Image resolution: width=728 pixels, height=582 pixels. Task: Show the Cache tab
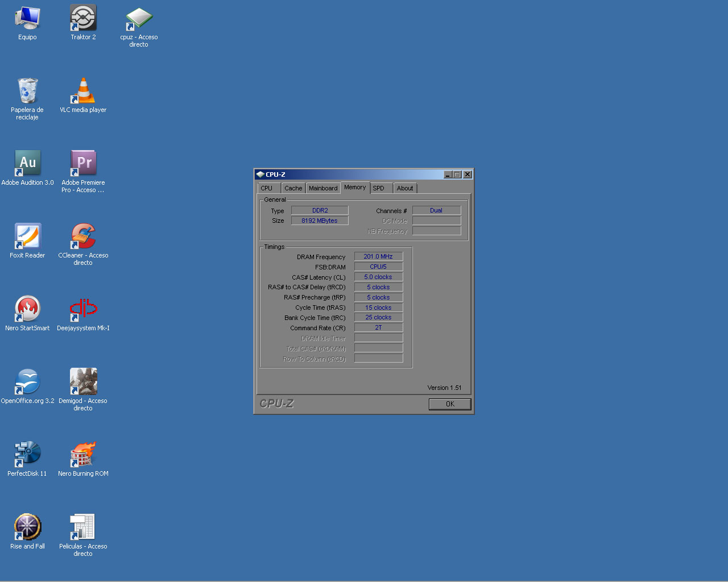(293, 188)
